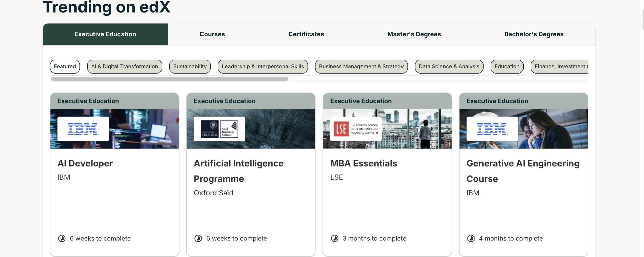Switch to Bachelor's Degrees tab

(534, 34)
